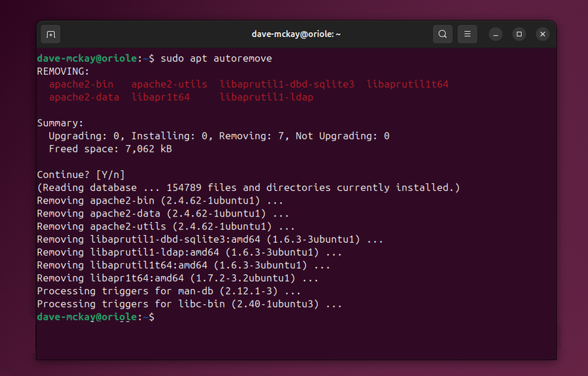Open the hamburger main menu
This screenshot has height=376, width=588.
click(467, 34)
